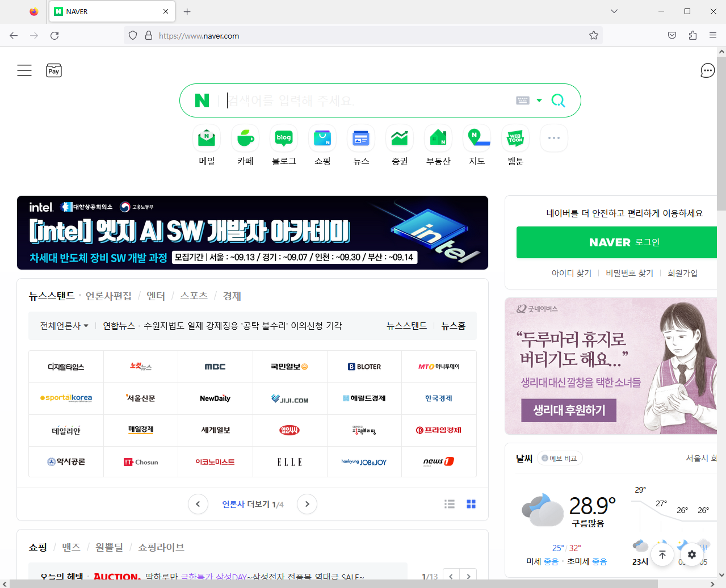Open the hamburger menu at top left
Image resolution: width=726 pixels, height=588 pixels.
point(24,70)
